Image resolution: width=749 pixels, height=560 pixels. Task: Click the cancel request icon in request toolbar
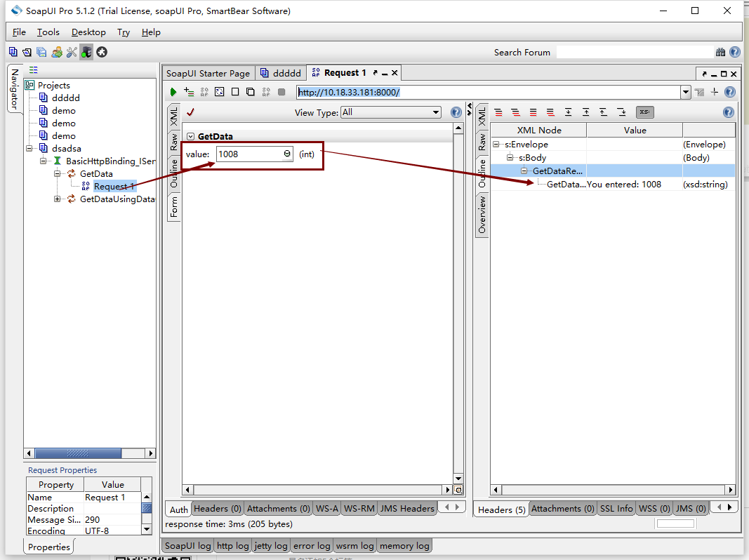[281, 92]
